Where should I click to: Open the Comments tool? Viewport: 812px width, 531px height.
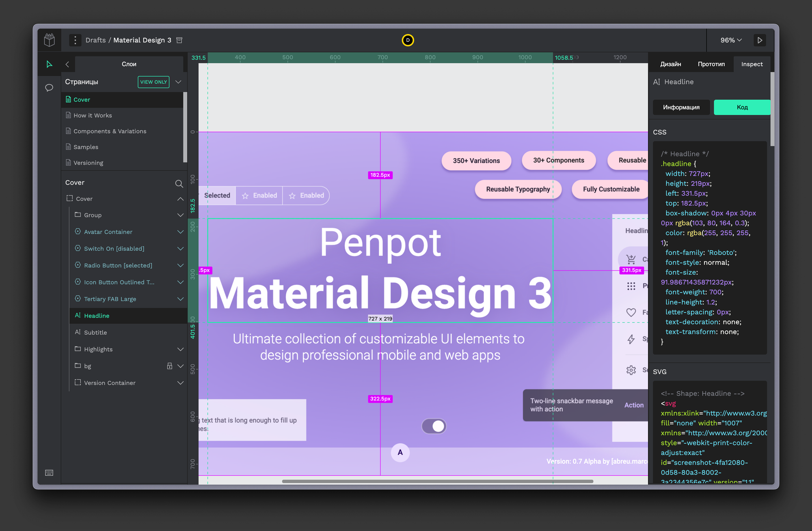tap(49, 88)
